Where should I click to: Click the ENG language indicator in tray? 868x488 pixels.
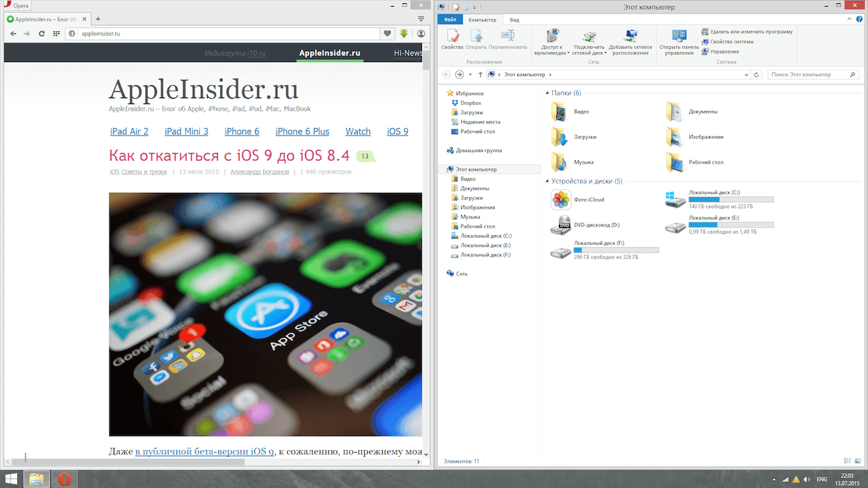tap(822, 479)
